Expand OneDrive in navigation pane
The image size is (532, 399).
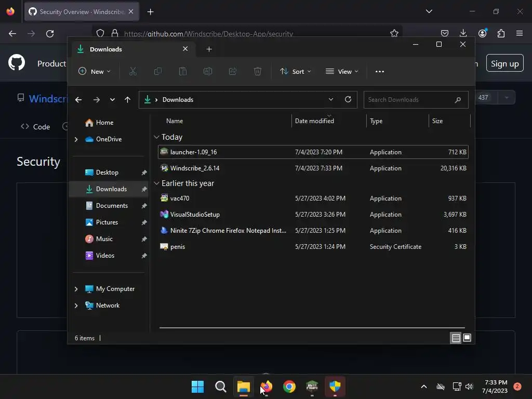pyautogui.click(x=76, y=139)
